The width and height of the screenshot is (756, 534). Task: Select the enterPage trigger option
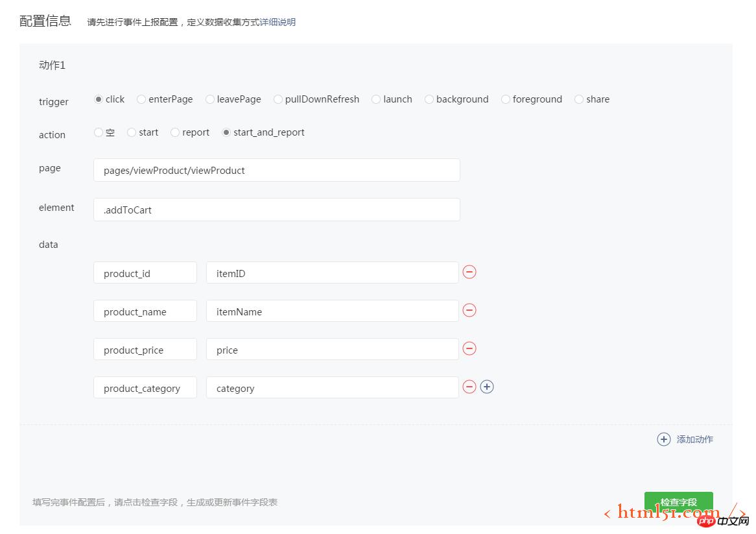141,99
